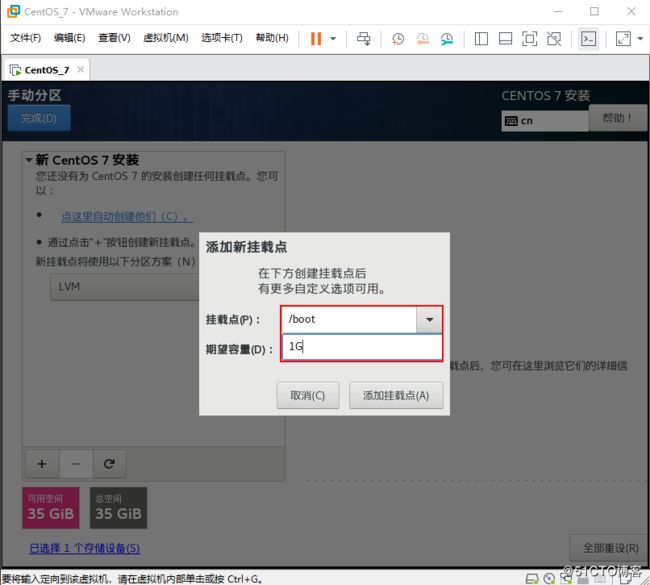Screen dimensions: 650x585
Task: Click the 取消(C) button
Action: (308, 396)
